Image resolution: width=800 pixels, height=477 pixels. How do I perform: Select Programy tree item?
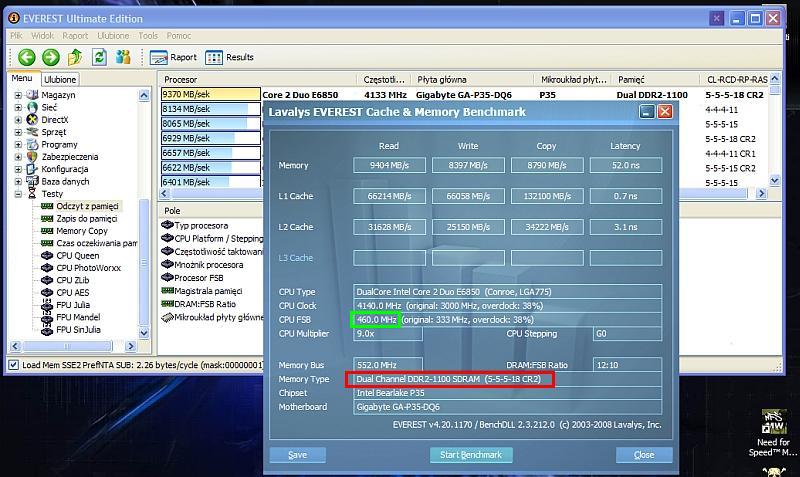59,144
